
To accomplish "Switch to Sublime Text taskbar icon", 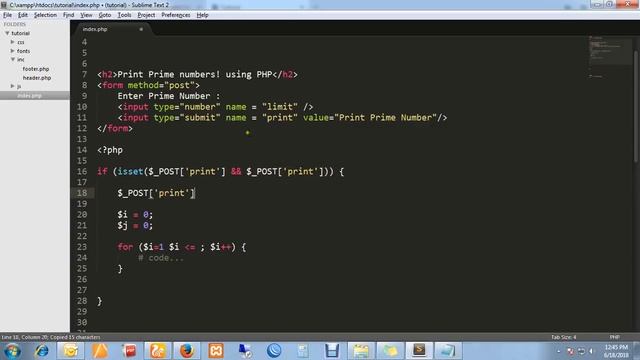I will click(419, 351).
